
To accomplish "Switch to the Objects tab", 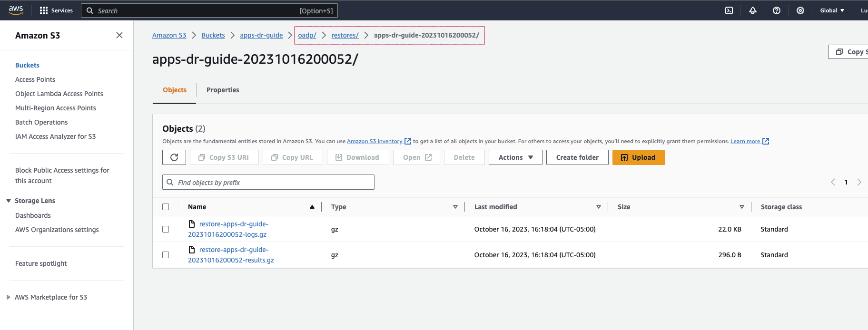I will tap(175, 90).
